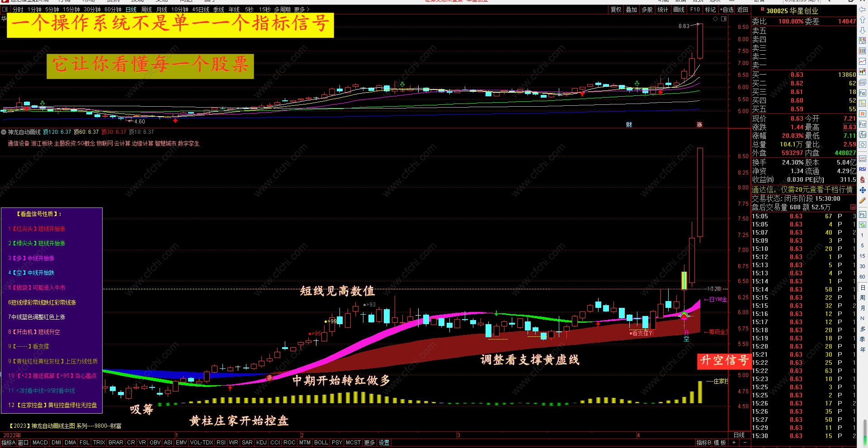The image size is (868, 448).
Task: Click the 通达信 千档行情 promo link
Action: (x=802, y=189)
